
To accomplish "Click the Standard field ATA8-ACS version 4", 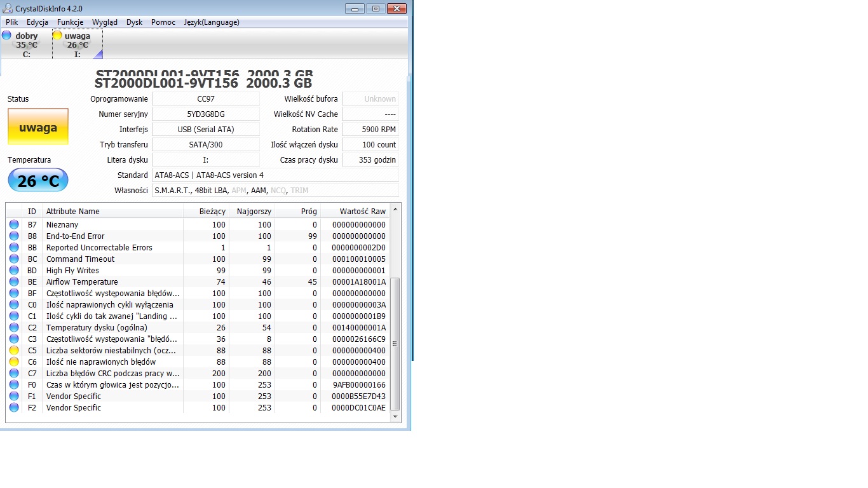I will point(276,175).
